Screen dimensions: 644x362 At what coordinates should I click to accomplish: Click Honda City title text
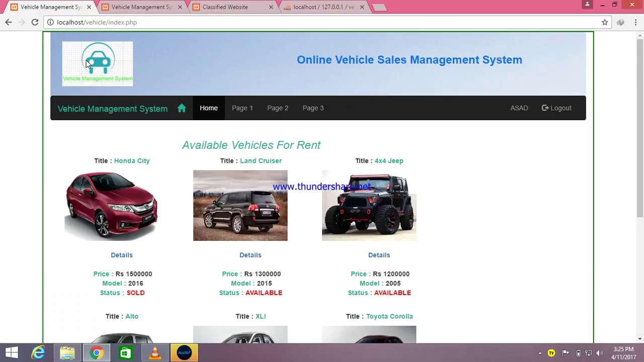tap(132, 161)
